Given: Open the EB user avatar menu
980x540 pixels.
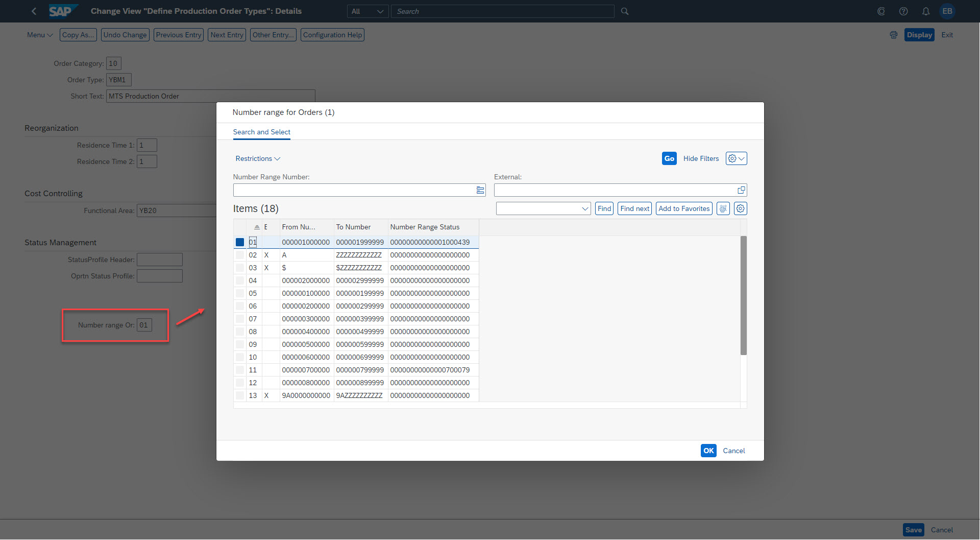Looking at the screenshot, I should (x=947, y=11).
